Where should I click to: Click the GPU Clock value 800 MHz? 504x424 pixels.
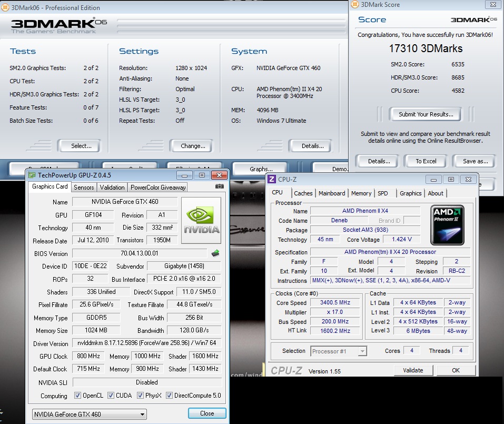tap(88, 356)
